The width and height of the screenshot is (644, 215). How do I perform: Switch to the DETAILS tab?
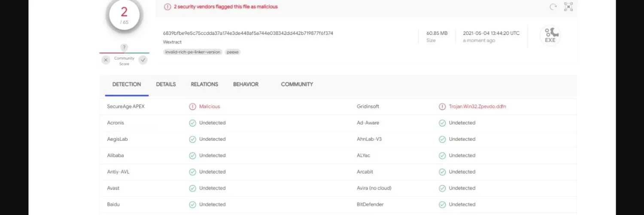(x=166, y=84)
